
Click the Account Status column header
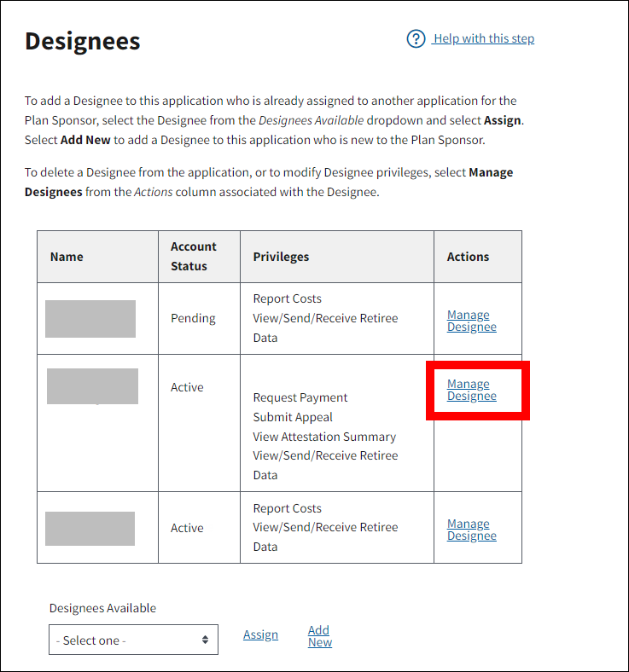pyautogui.click(x=194, y=256)
